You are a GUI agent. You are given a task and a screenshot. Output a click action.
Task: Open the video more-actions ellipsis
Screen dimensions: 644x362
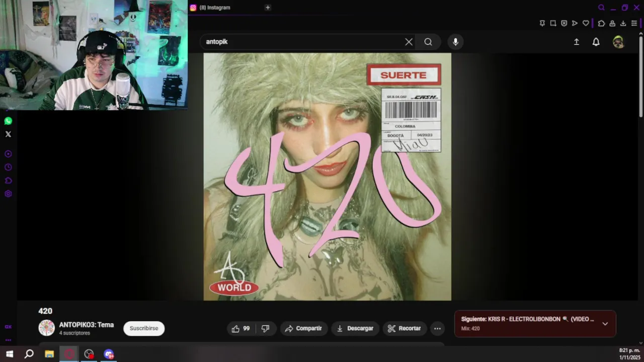click(438, 328)
